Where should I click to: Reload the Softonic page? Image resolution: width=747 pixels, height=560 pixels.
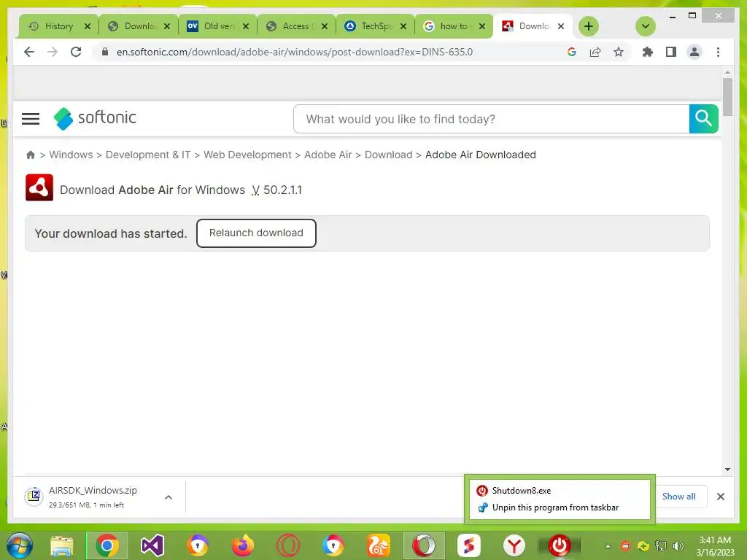pos(76,52)
